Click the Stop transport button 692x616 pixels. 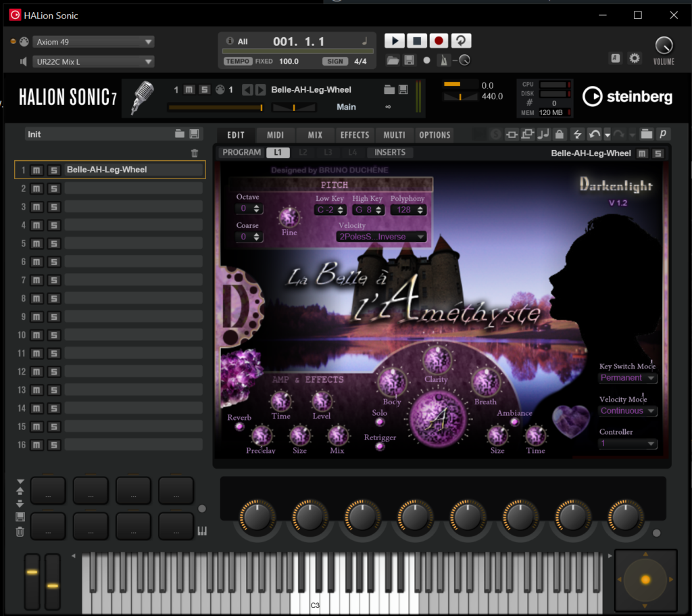point(416,41)
